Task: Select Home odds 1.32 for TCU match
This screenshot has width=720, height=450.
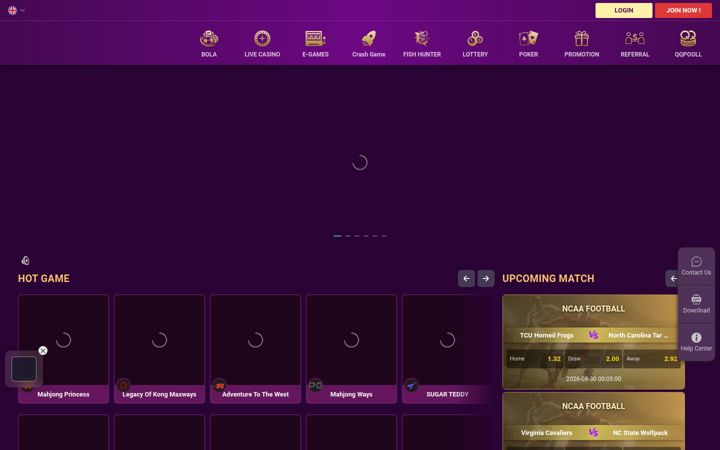Action: tap(535, 359)
